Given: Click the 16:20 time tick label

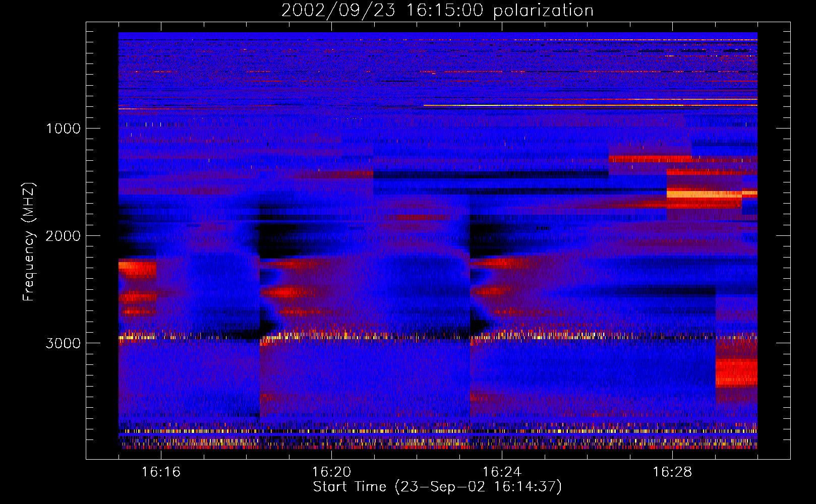Looking at the screenshot, I should [x=331, y=472].
